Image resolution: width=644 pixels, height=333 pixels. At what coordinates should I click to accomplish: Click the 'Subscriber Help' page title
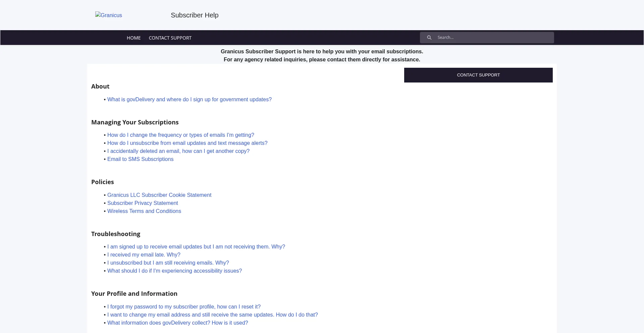pos(195,15)
